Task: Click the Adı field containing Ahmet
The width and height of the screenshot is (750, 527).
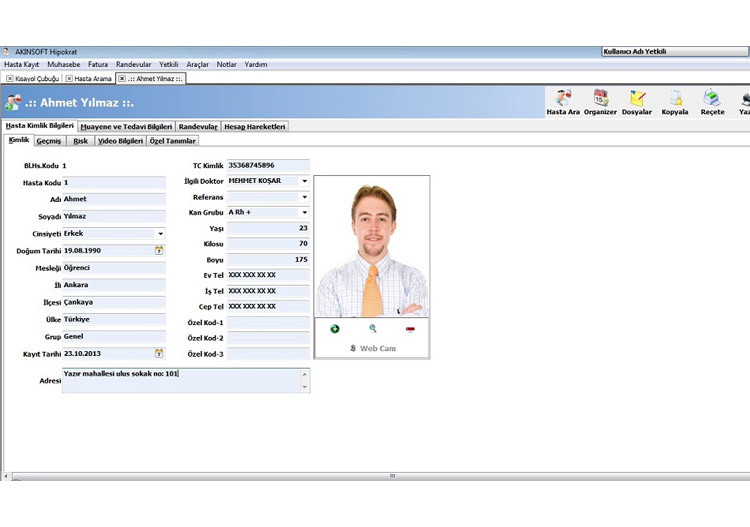Action: [x=114, y=199]
